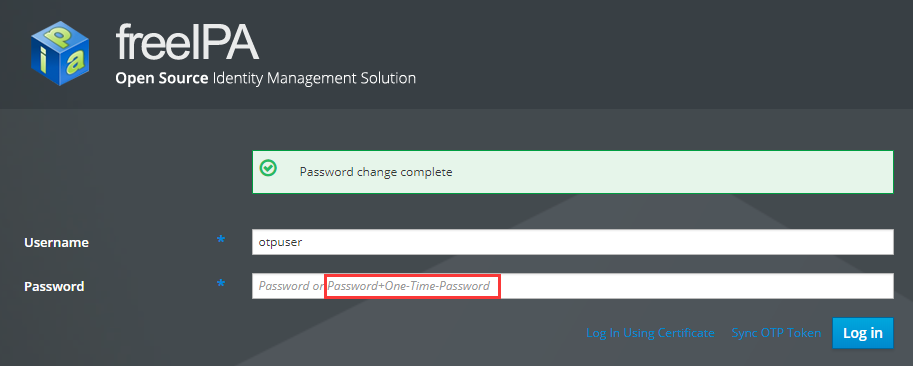
Task: Click the Password field label
Action: (54, 286)
